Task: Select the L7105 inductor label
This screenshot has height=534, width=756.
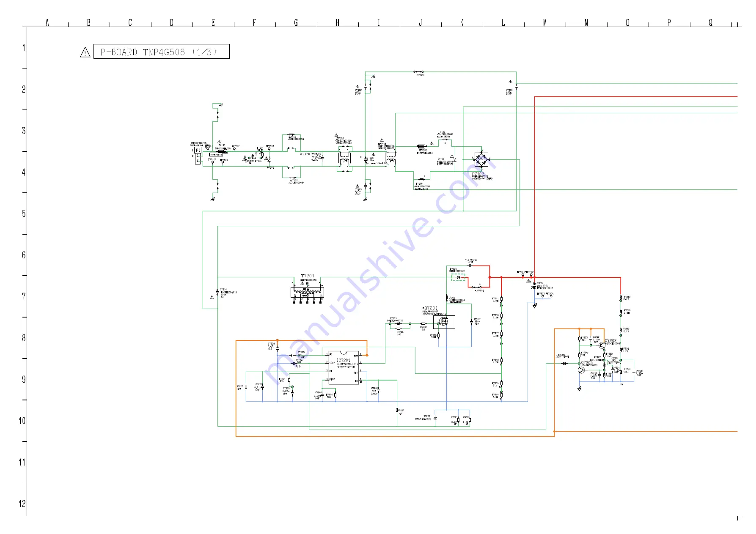Action: (x=419, y=183)
